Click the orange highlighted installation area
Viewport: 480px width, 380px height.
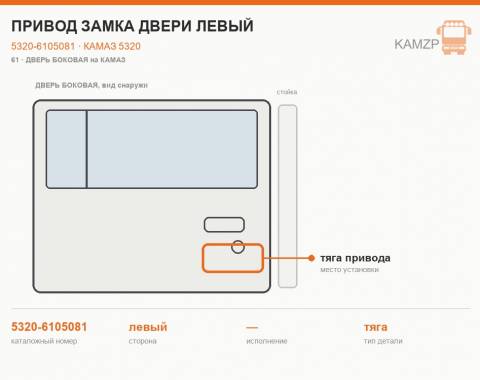(x=233, y=258)
